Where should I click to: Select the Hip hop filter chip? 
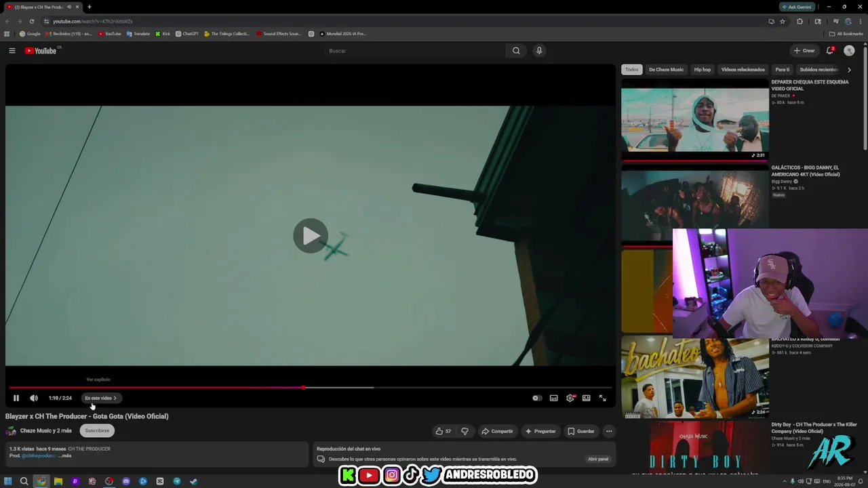[703, 70]
